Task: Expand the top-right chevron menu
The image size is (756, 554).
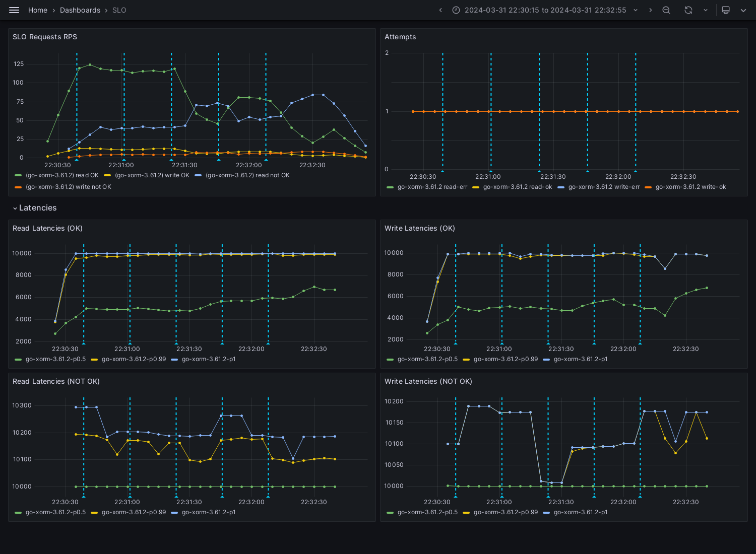Action: (x=743, y=10)
